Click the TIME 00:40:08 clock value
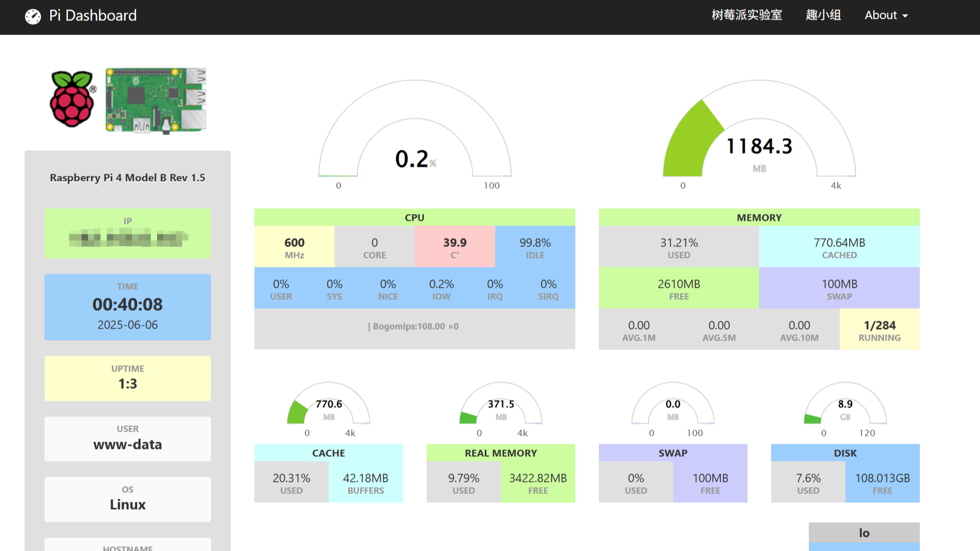Viewport: 980px width, 551px height. tap(128, 305)
